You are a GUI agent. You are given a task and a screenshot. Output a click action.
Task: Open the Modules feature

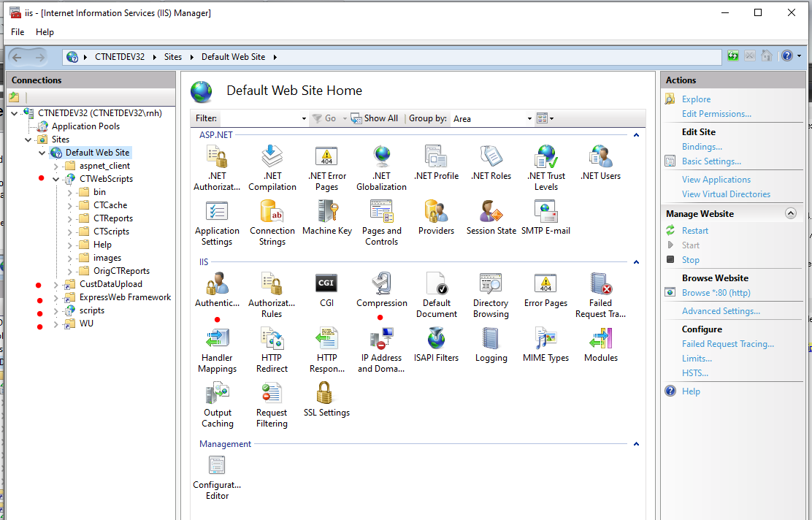tap(601, 345)
